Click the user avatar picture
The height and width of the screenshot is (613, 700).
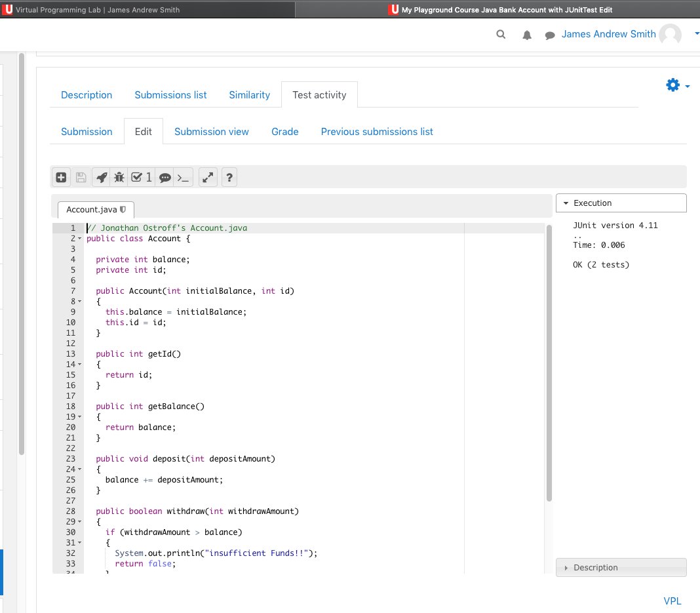click(670, 34)
